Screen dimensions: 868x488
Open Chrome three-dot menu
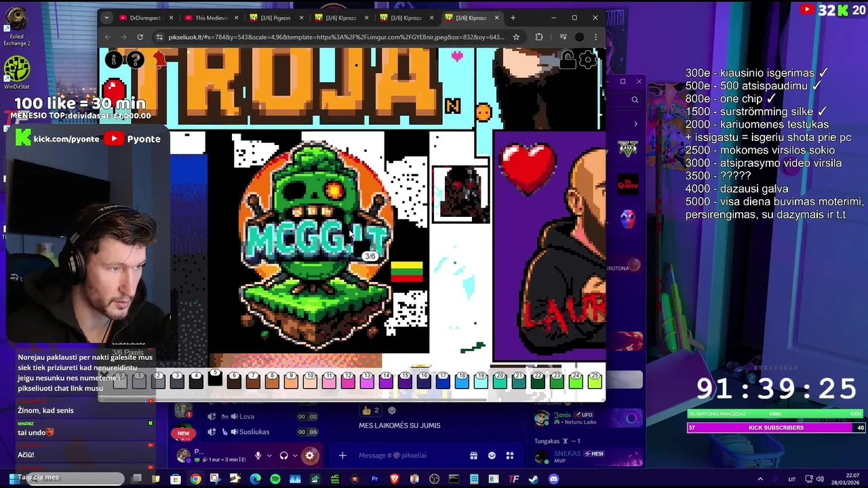pyautogui.click(x=595, y=37)
